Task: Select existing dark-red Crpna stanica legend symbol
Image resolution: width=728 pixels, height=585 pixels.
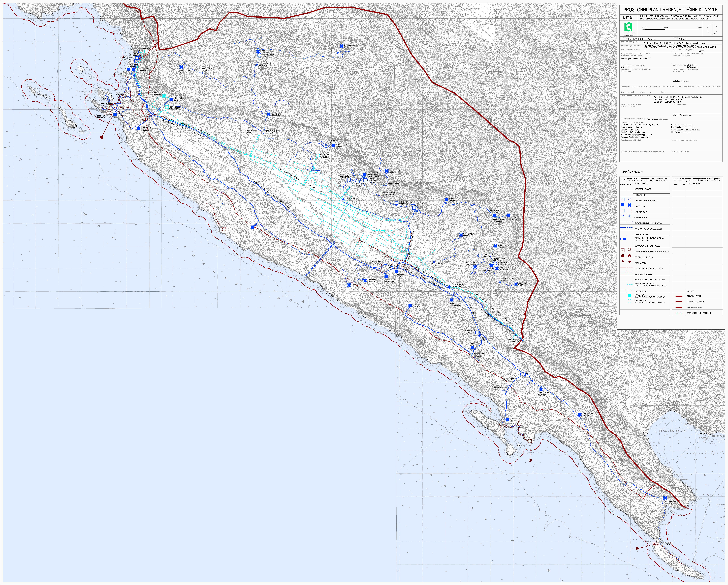Action: [623, 261]
